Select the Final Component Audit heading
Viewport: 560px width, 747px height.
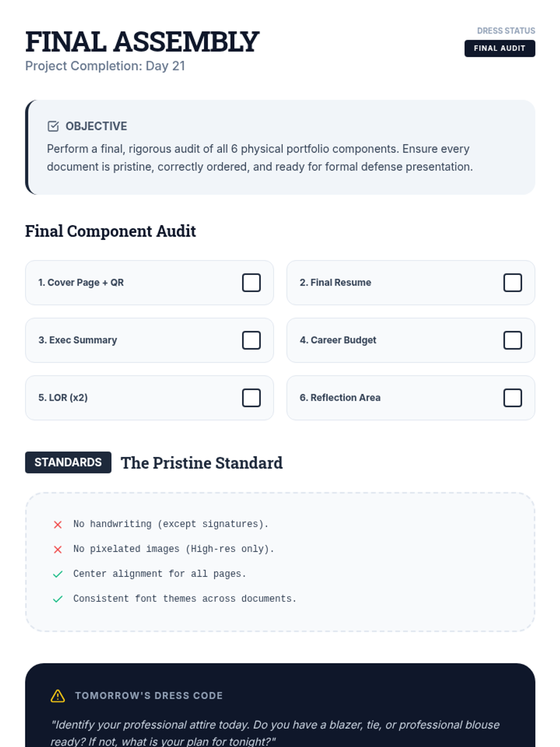[x=111, y=231]
